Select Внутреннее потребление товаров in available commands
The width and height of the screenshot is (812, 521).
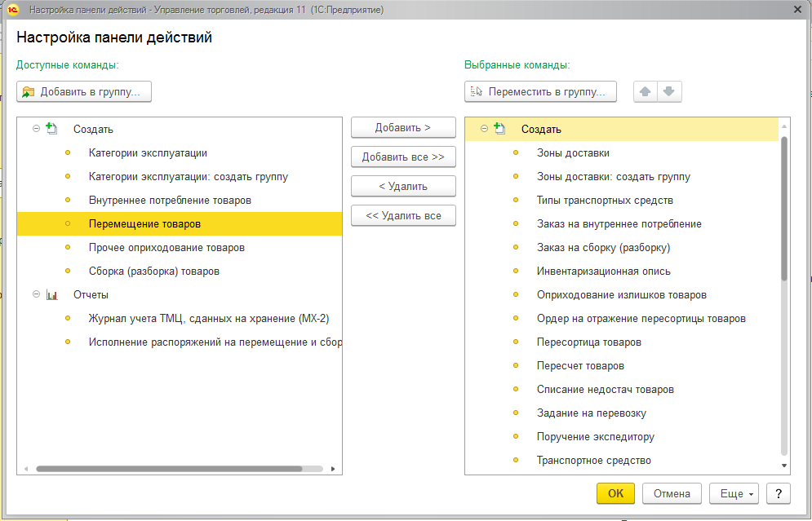[170, 200]
